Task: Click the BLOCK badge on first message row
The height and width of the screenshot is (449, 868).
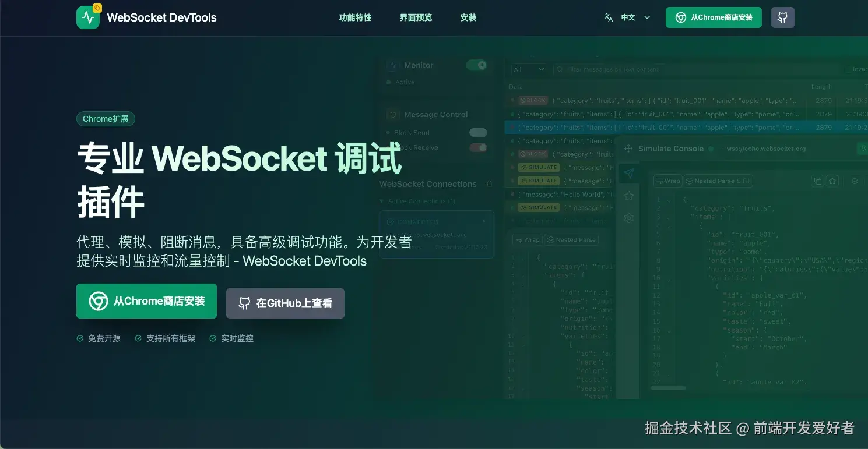Action: (533, 101)
